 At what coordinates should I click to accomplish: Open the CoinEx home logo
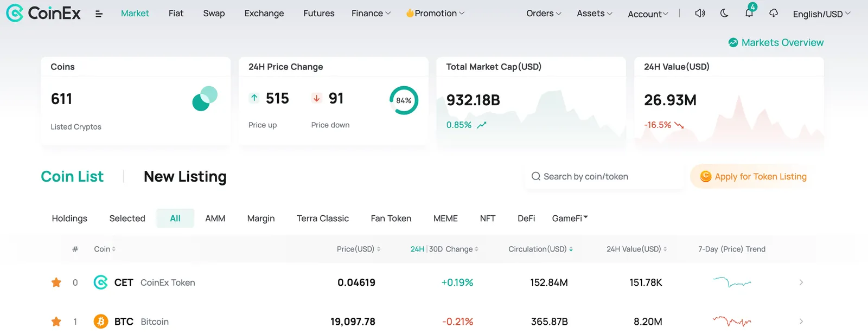tap(43, 13)
